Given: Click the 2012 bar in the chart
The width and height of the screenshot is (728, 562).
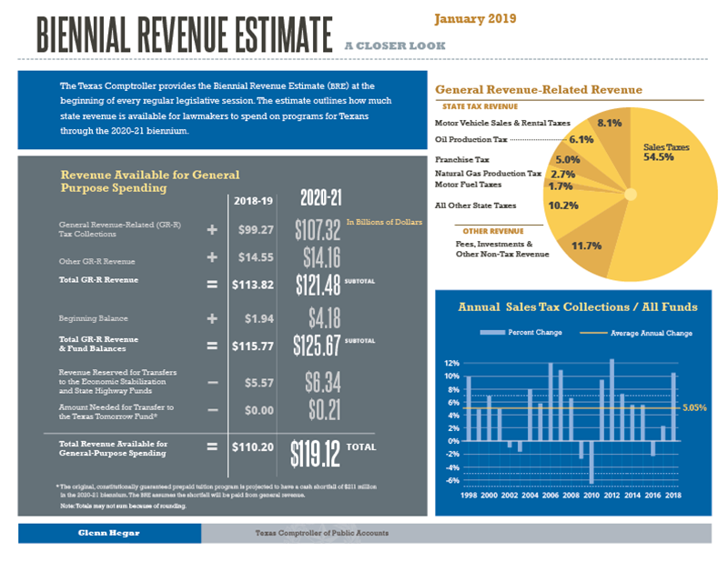Looking at the screenshot, I should 612,400.
